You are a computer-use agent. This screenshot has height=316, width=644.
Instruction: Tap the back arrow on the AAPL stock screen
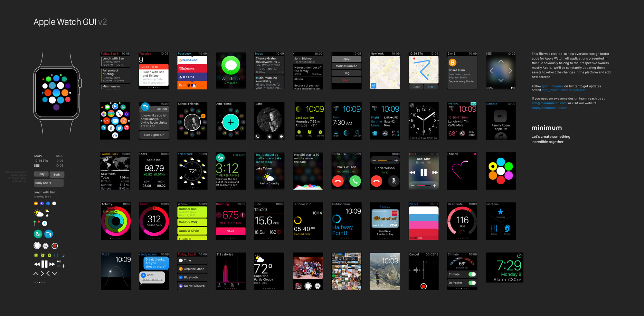140,154
